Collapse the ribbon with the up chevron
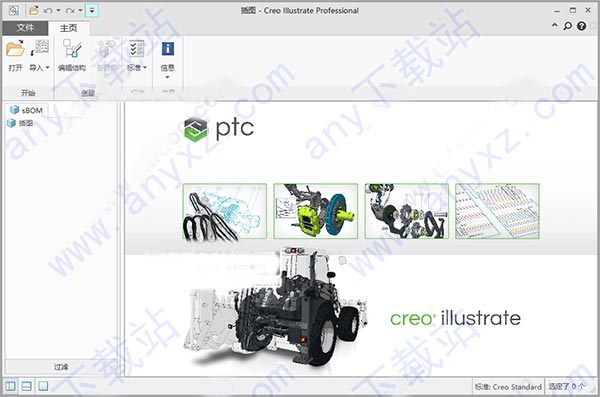 (554, 25)
